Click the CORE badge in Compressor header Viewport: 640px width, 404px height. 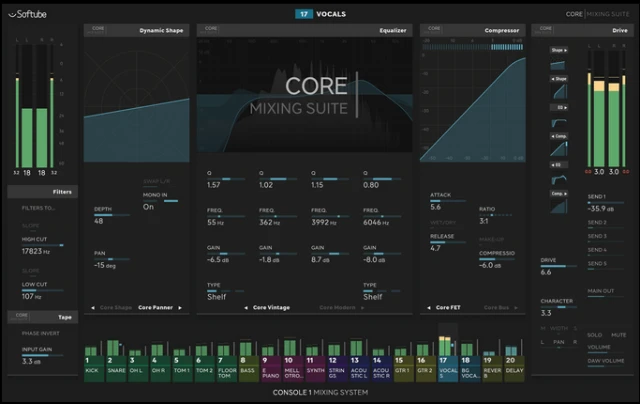tap(434, 29)
